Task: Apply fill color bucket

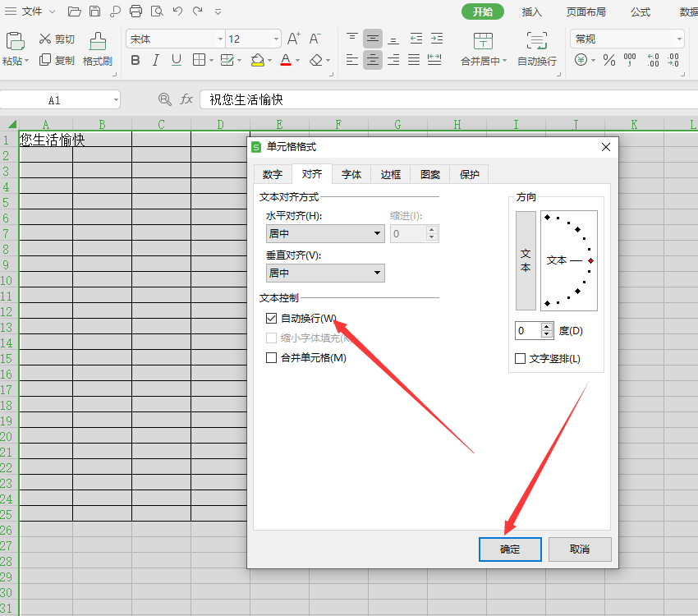Action: pos(257,60)
